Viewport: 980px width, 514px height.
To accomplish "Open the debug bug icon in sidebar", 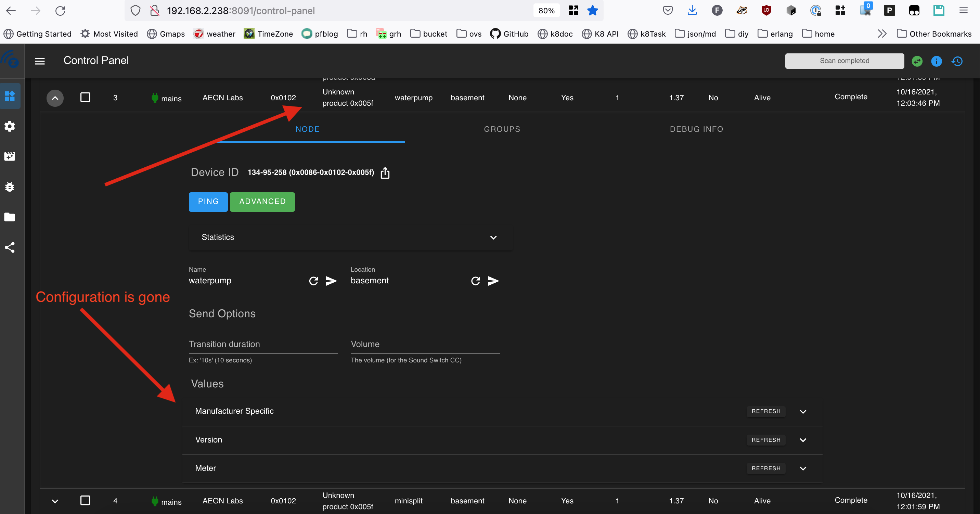I will (x=10, y=187).
